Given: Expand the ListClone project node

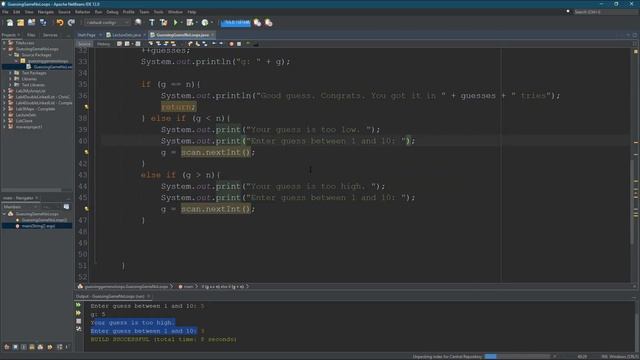Looking at the screenshot, I should click(4, 121).
